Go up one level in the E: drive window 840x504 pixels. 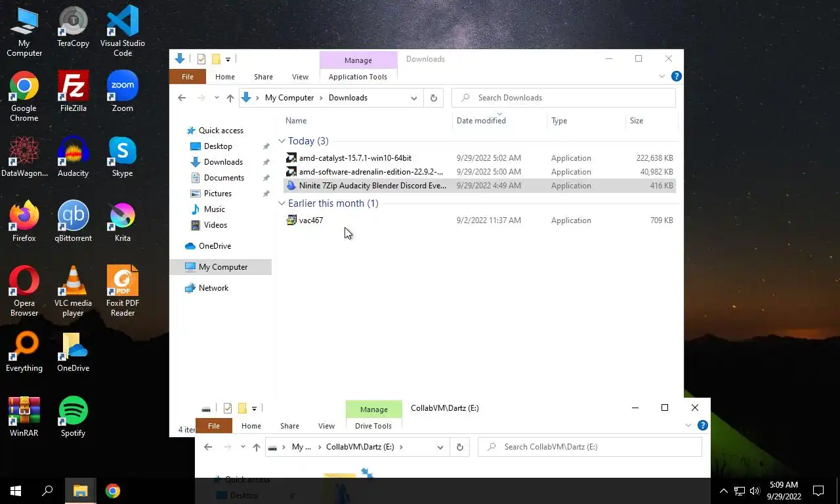256,447
